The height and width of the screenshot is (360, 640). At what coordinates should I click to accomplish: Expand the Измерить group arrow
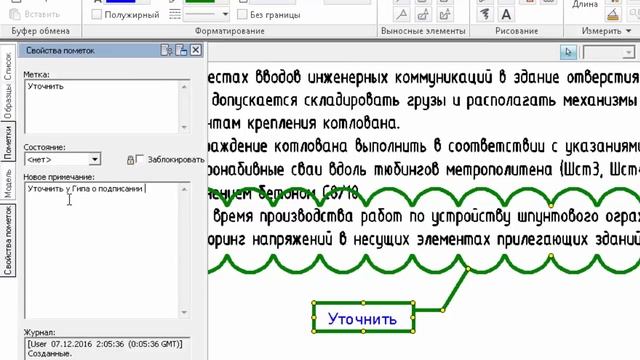628,31
